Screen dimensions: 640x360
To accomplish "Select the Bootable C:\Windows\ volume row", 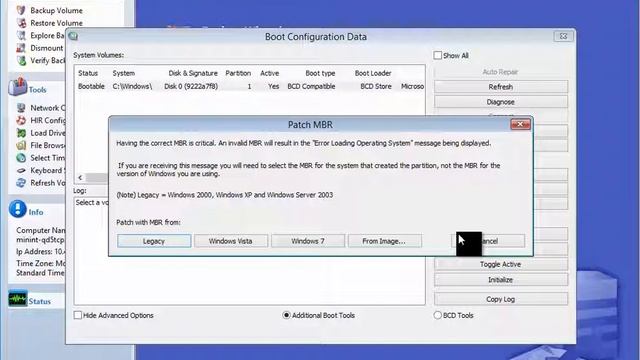I will 250,86.
